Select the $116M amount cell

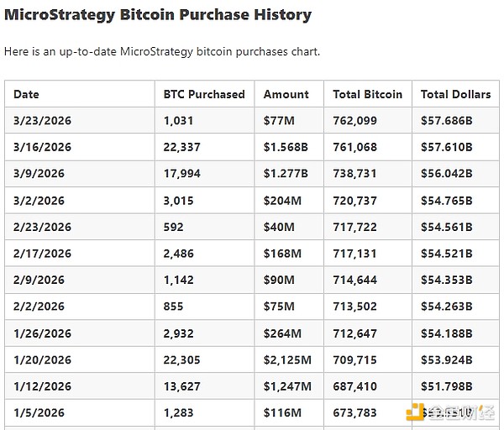tap(282, 413)
